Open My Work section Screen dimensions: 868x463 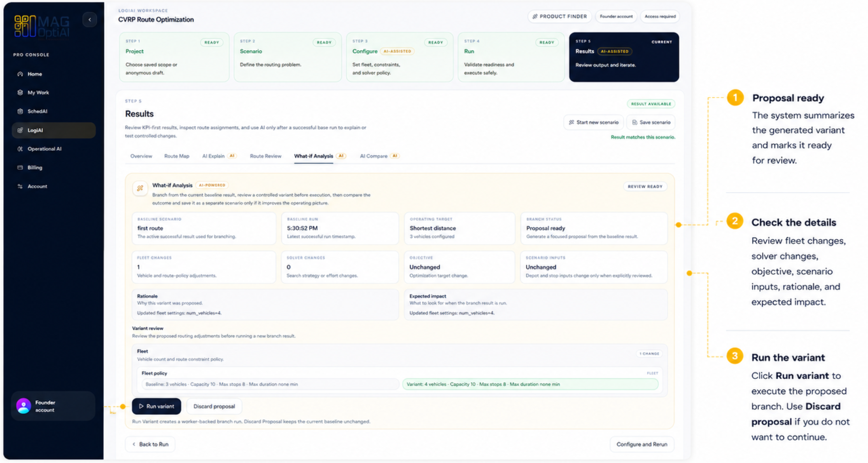pos(54,93)
